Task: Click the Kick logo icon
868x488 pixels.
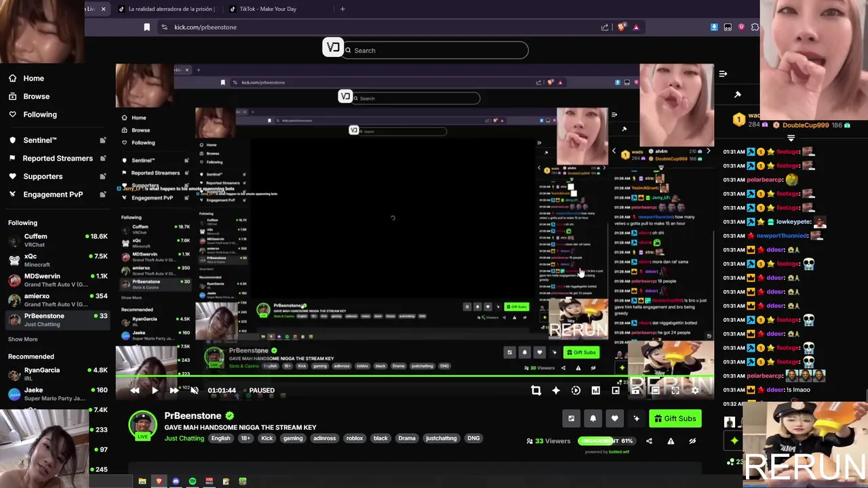Action: point(332,47)
